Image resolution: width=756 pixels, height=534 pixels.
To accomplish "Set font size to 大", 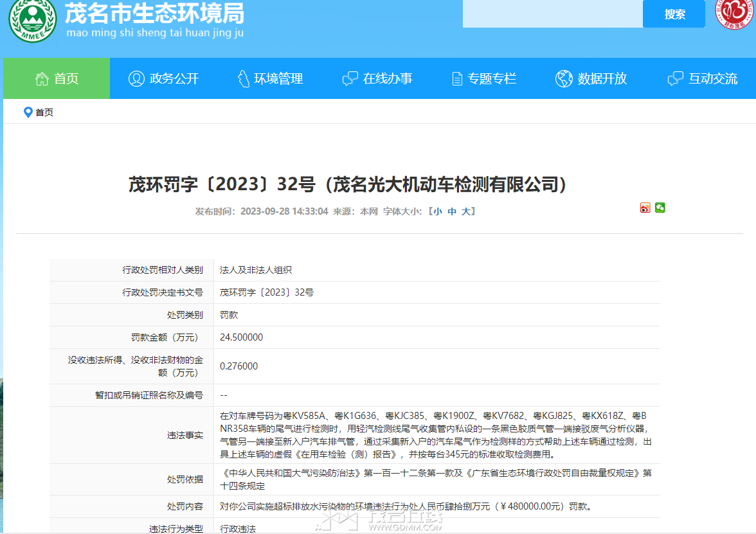I will (x=466, y=211).
